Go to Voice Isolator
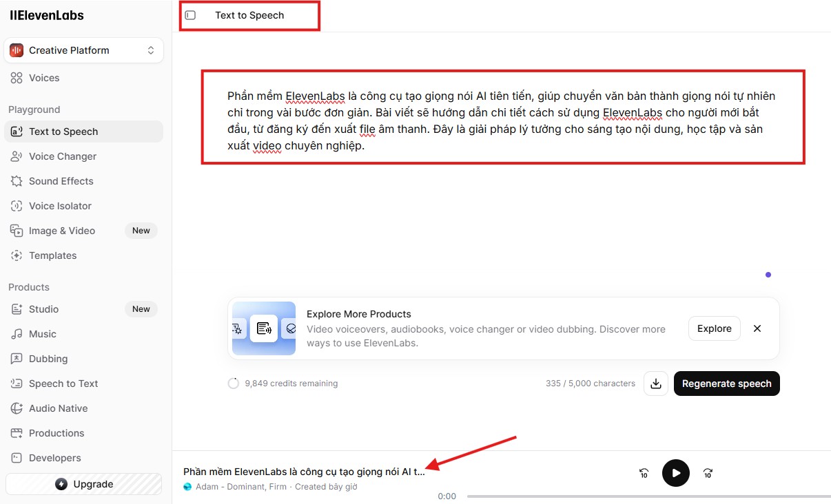The image size is (831, 504). coord(60,206)
